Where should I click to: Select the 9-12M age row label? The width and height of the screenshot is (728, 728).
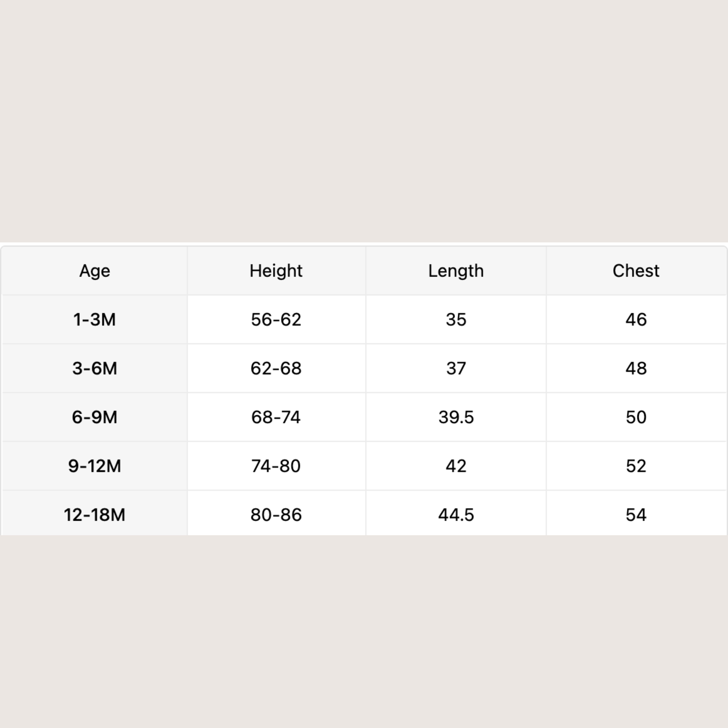pyautogui.click(x=95, y=466)
